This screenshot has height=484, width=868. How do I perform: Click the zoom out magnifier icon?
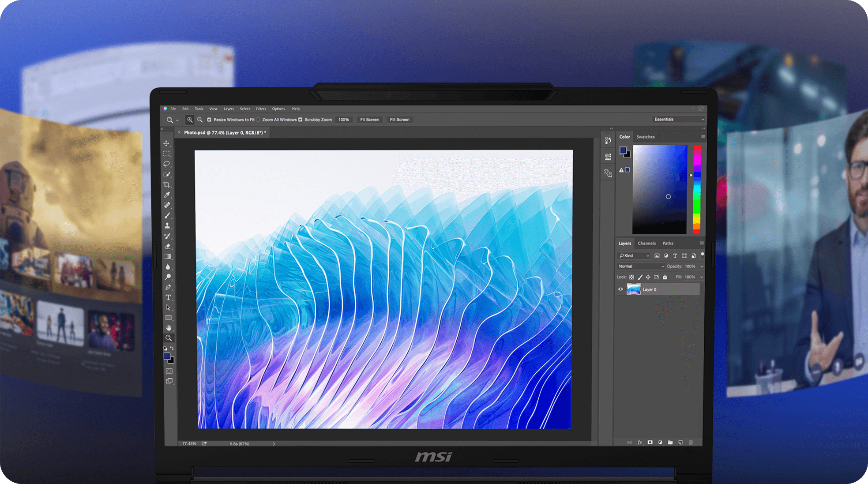[x=200, y=120]
